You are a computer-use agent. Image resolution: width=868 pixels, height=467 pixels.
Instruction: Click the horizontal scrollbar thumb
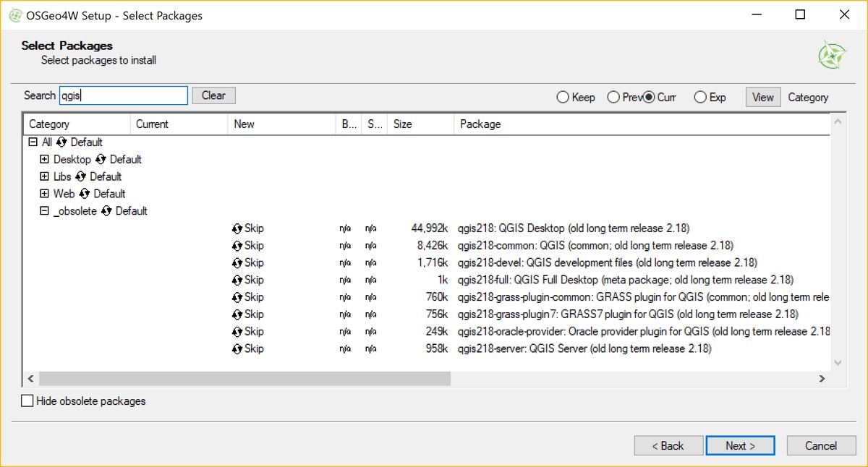click(x=244, y=379)
